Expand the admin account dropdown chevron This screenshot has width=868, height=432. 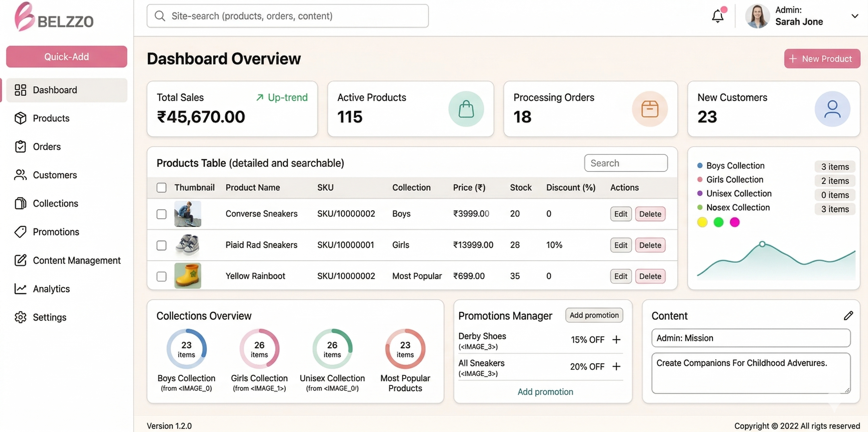[855, 16]
